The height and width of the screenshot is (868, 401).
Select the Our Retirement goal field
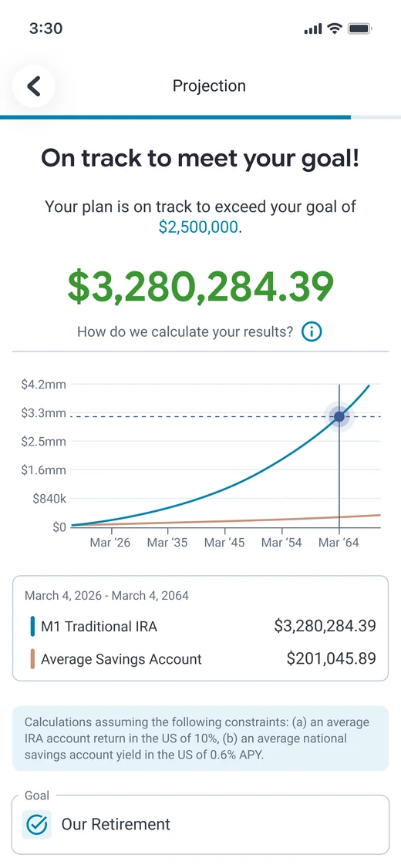[200, 825]
